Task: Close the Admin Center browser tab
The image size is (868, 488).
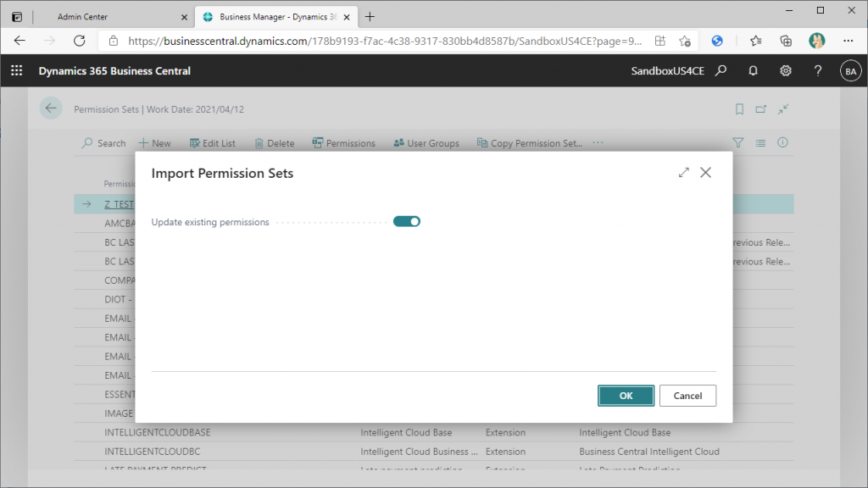Action: click(184, 17)
